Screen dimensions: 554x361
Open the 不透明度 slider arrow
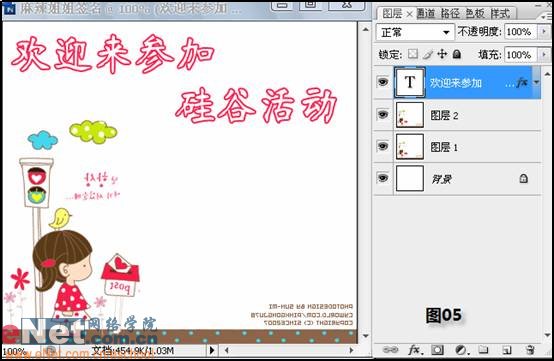click(544, 32)
